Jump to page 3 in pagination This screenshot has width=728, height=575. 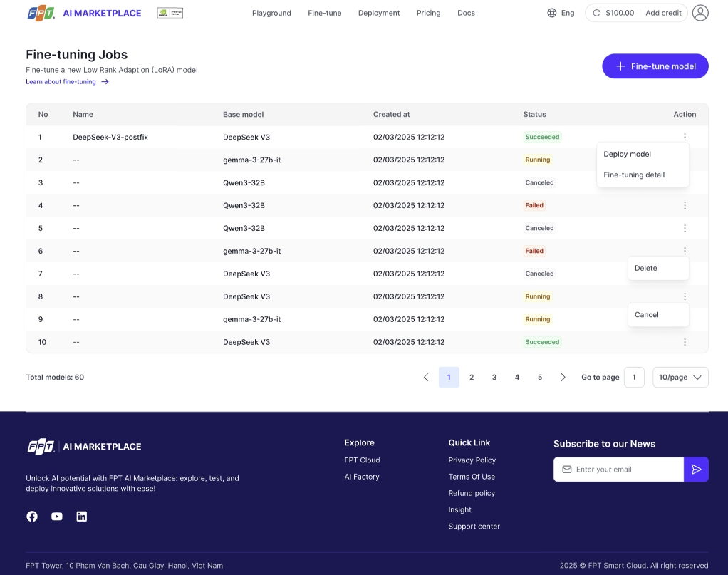[x=494, y=378]
